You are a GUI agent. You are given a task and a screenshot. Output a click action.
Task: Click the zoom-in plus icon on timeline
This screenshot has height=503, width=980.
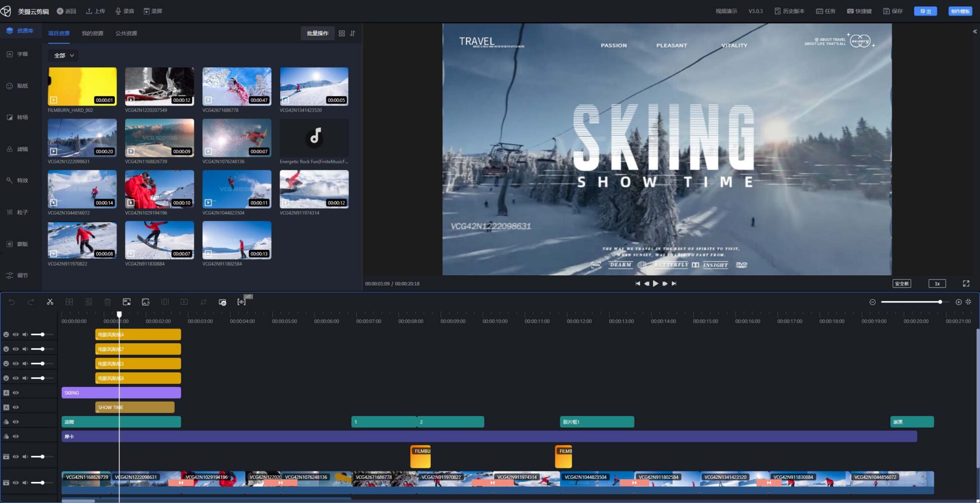[x=958, y=302]
